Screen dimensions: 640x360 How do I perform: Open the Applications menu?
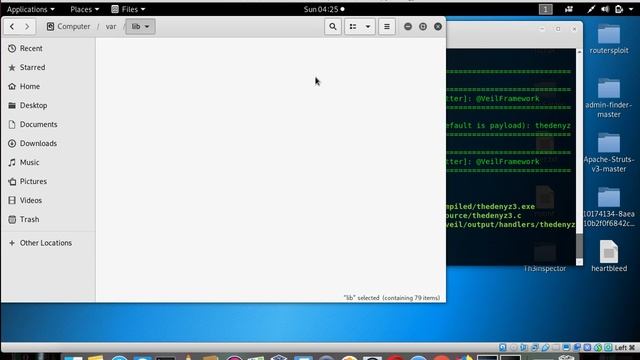click(x=31, y=9)
